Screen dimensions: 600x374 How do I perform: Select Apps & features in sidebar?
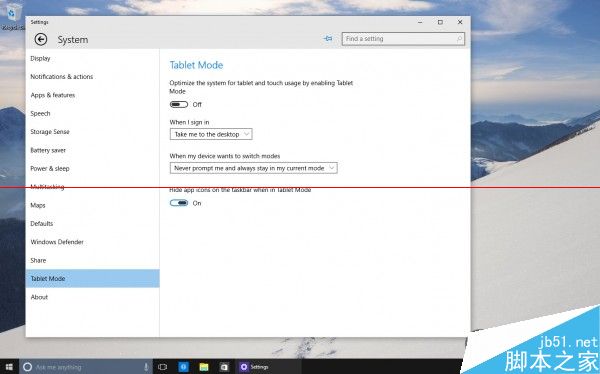click(53, 95)
